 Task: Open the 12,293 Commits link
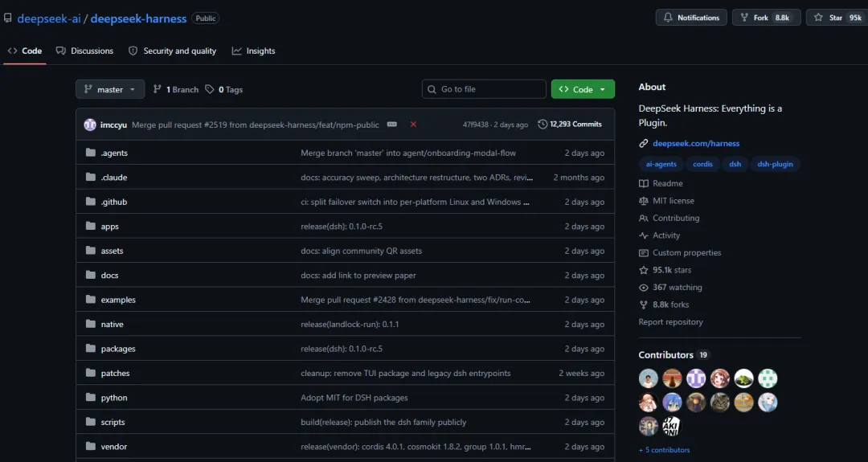click(x=570, y=124)
